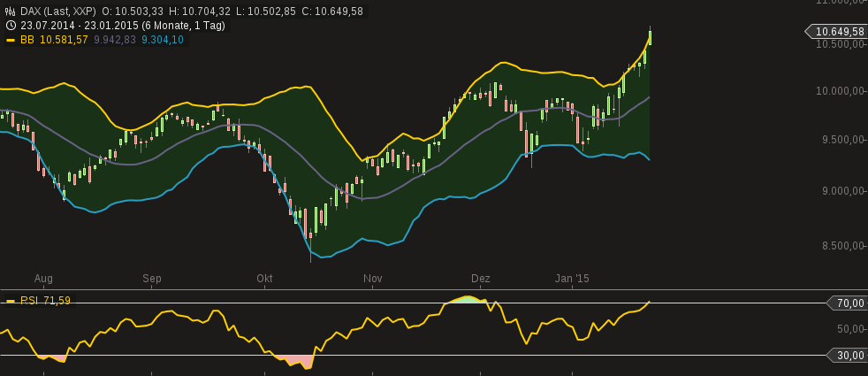The height and width of the screenshot is (376, 868).
Task: Click the clock icon next to the date range
Action: 10,26
